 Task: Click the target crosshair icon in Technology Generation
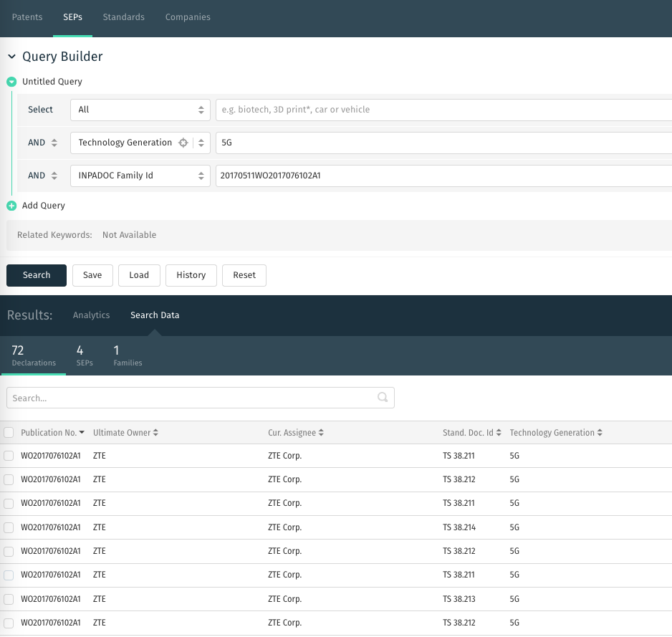(x=183, y=143)
